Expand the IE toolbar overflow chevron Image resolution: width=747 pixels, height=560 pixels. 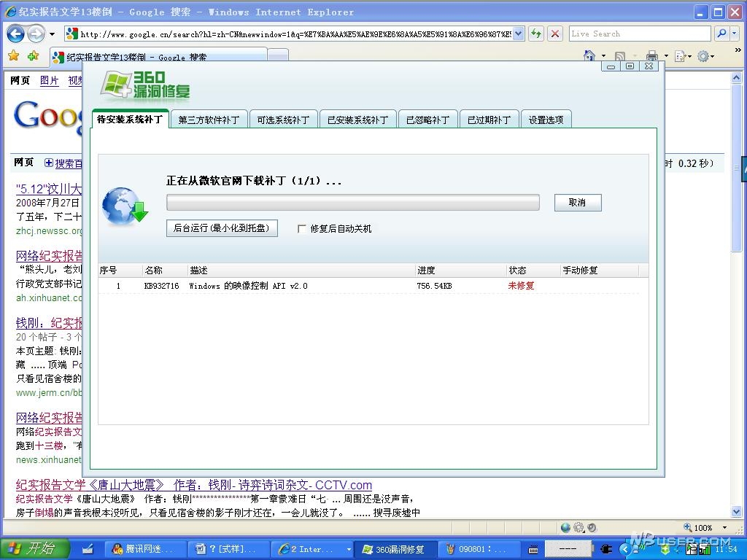(x=738, y=50)
